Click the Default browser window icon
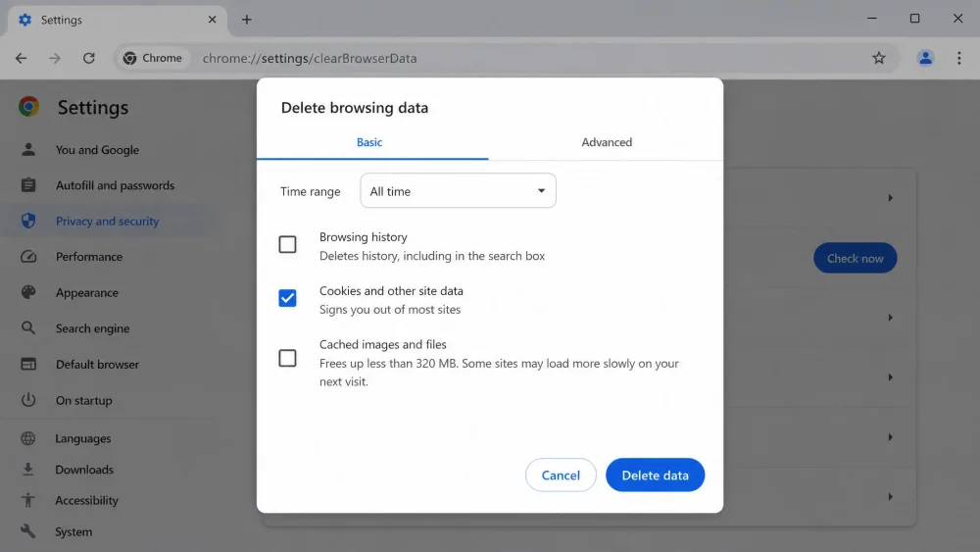This screenshot has height=552, width=980. pos(28,364)
